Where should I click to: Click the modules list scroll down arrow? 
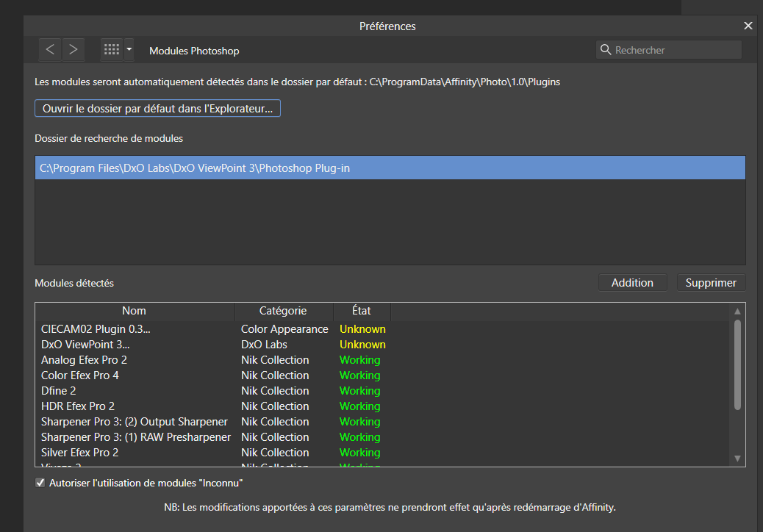(737, 458)
